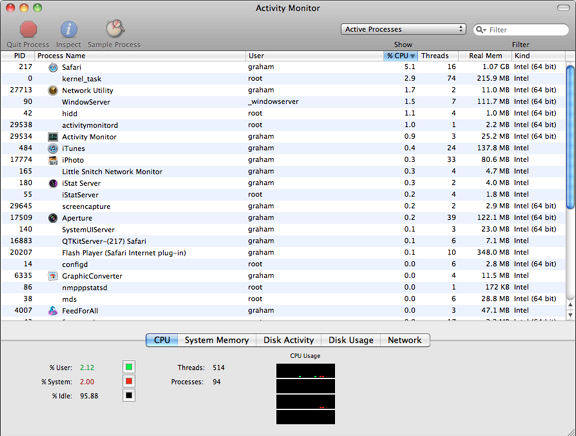The image size is (576, 436).
Task: Select the iStatServer root process row
Action: (283, 195)
